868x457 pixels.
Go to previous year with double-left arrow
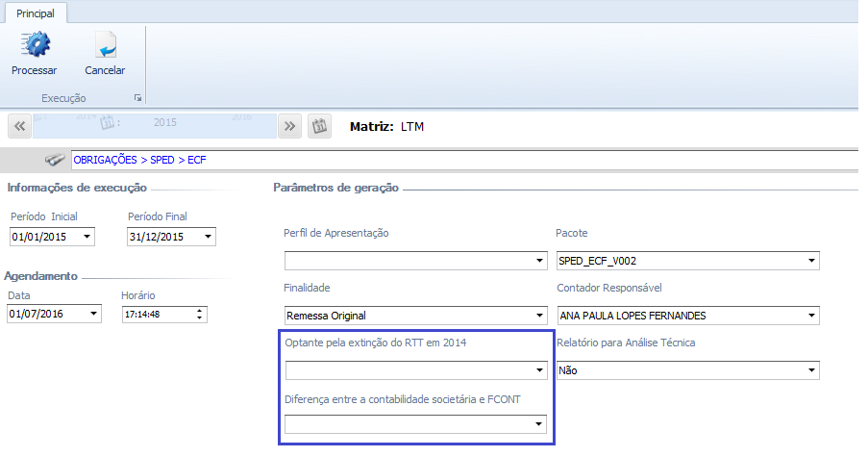point(20,126)
